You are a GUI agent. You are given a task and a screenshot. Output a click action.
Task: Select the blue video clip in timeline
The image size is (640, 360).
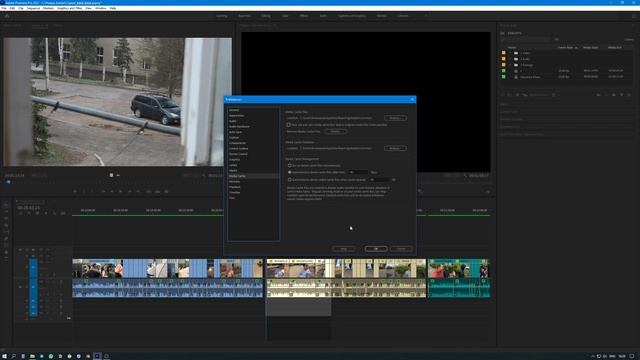click(x=168, y=269)
